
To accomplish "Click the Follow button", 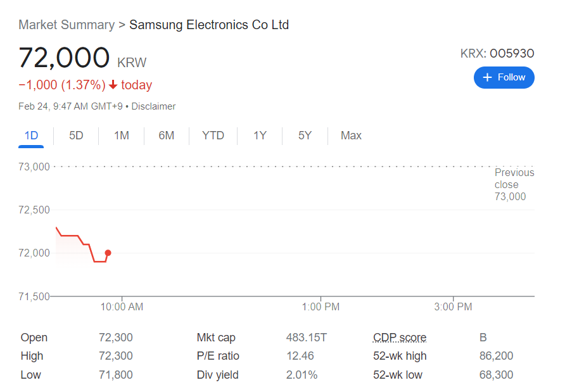I will pyautogui.click(x=504, y=77).
